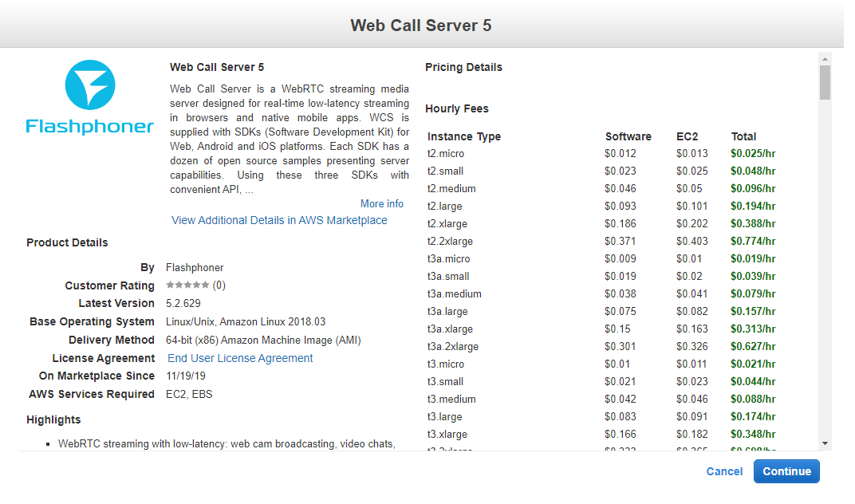The height and width of the screenshot is (504, 855).
Task: Click the Instance Type column header
Action: (464, 136)
